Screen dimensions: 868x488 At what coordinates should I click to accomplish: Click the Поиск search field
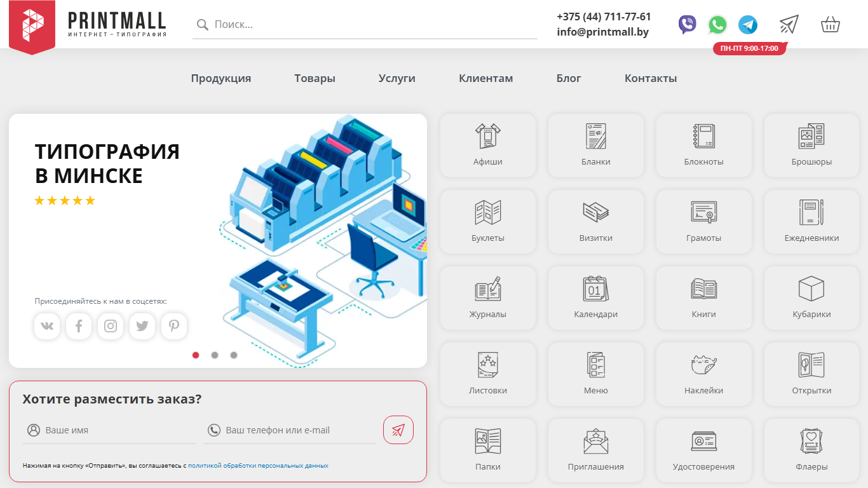click(x=365, y=25)
